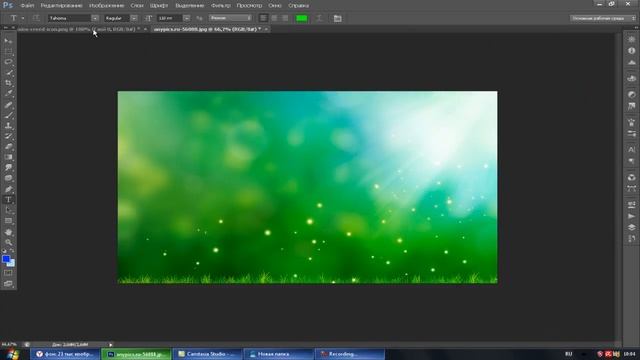The width and height of the screenshot is (640, 360).
Task: Open the Type tool preset picker arrow
Action: click(x=23, y=18)
